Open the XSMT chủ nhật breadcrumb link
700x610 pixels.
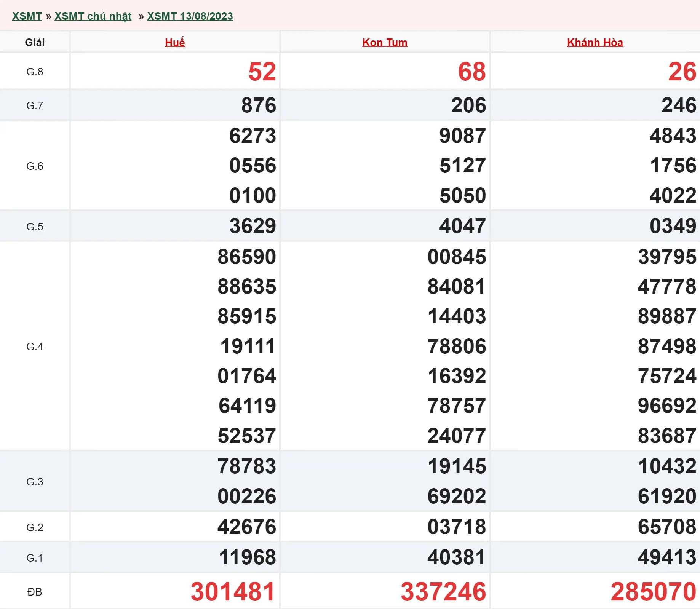pos(93,16)
